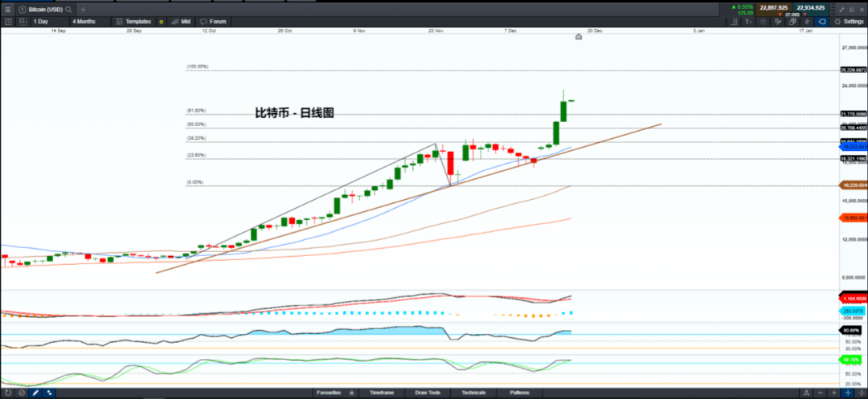Select the text style Tт tool
This screenshot has width=868, height=399.
pos(748,22)
